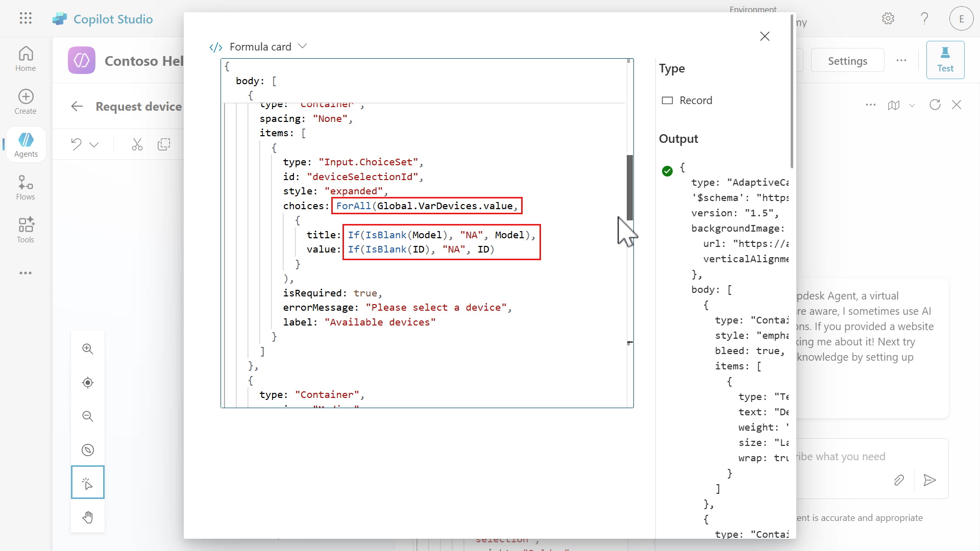
Task: Open the Create page
Action: pos(26,102)
